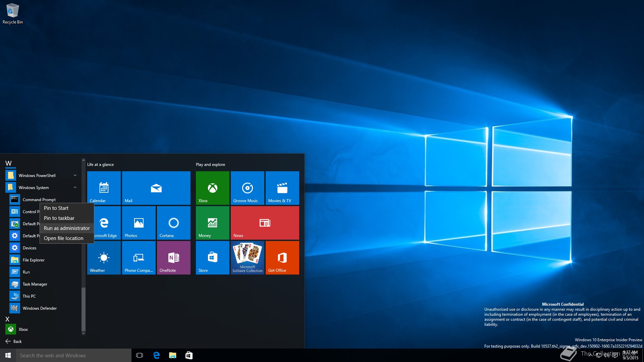This screenshot has width=644, height=362.
Task: Open the volume tray icon
Action: tap(607, 355)
